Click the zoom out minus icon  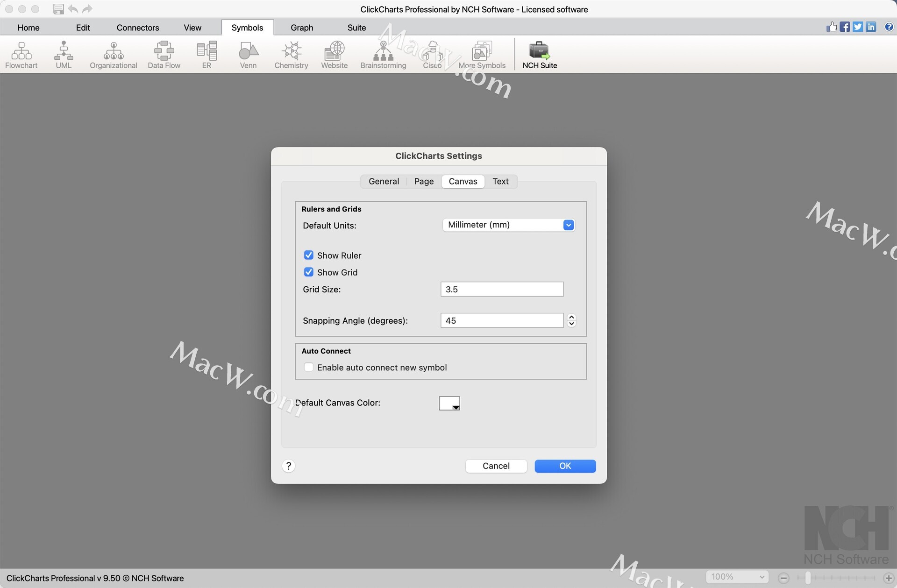click(x=784, y=578)
